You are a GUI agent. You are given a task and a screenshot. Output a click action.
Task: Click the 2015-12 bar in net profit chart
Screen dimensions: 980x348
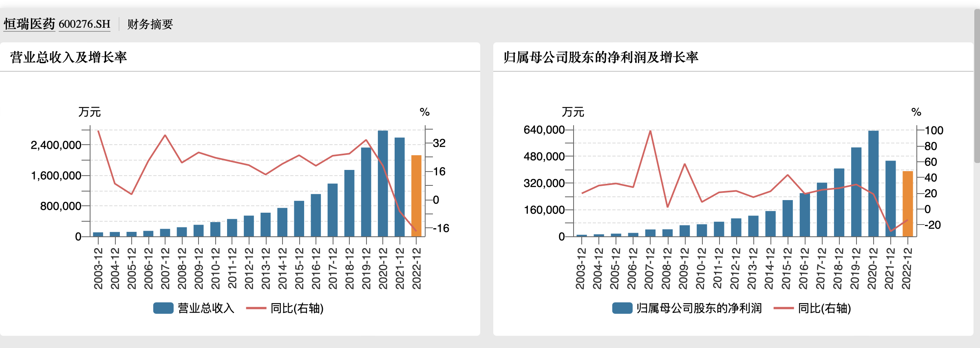click(x=788, y=218)
